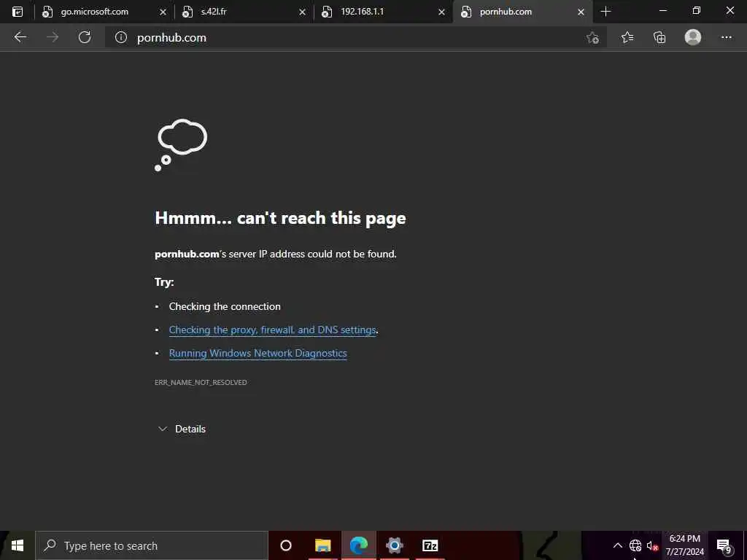The width and height of the screenshot is (747, 560).
Task: View site information icon in address bar
Action: point(121,37)
